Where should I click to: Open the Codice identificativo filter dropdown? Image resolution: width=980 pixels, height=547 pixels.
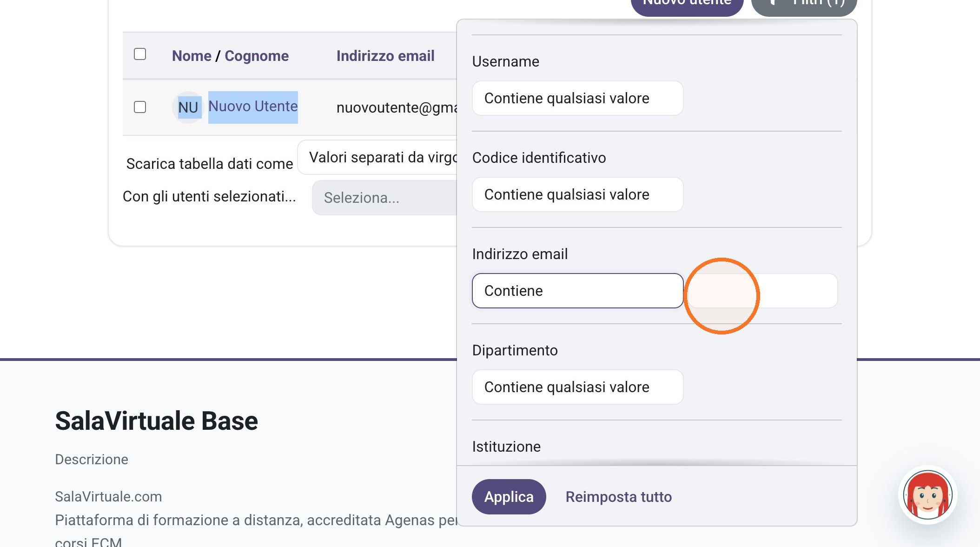pos(577,194)
